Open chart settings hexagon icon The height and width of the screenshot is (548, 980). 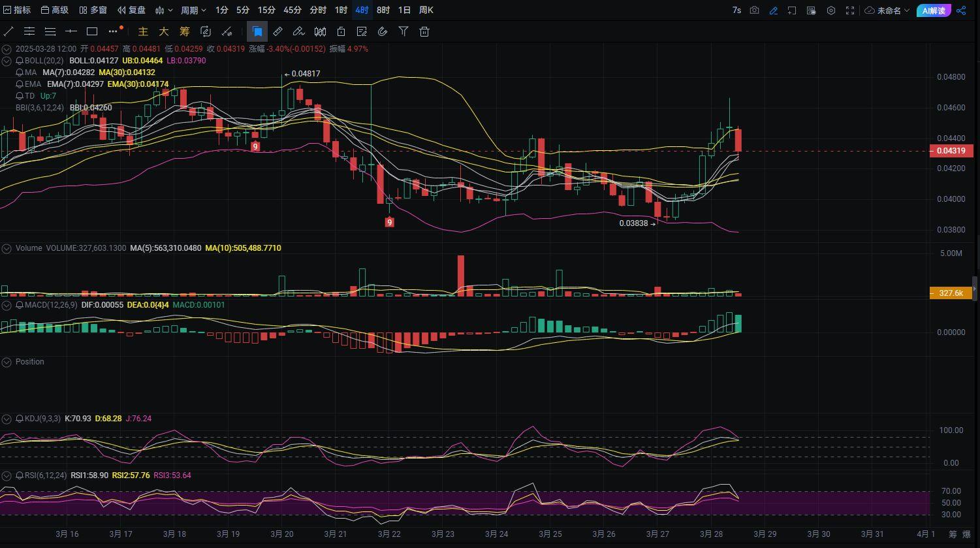831,10
